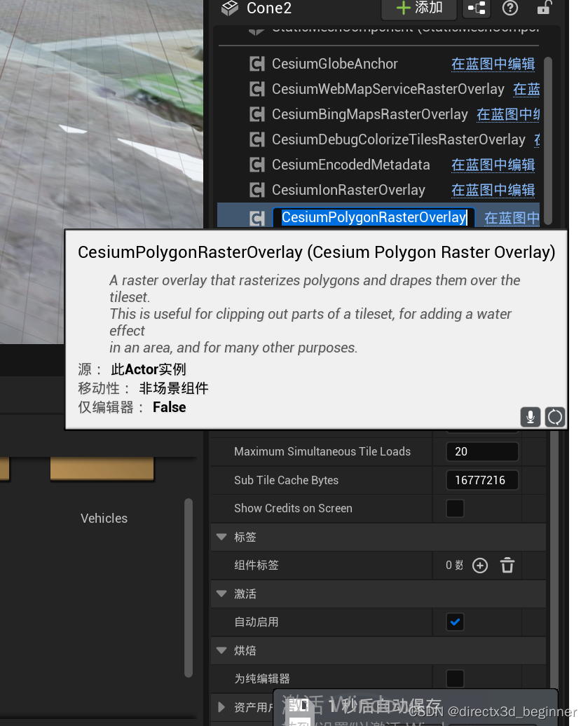Click edit-in-blueprint link for CesiumPolygonRasterOverlay

pyautogui.click(x=512, y=218)
